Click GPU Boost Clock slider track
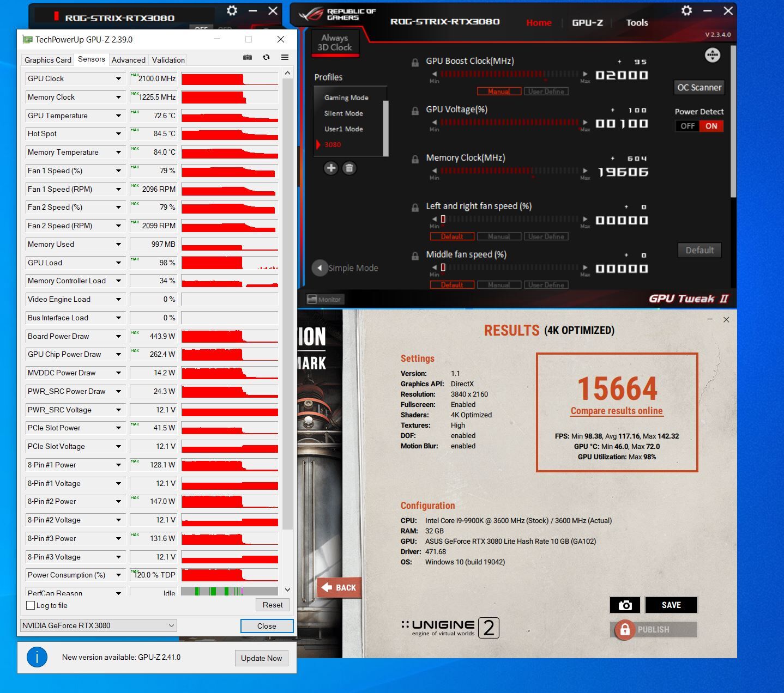784x693 pixels. (509, 74)
